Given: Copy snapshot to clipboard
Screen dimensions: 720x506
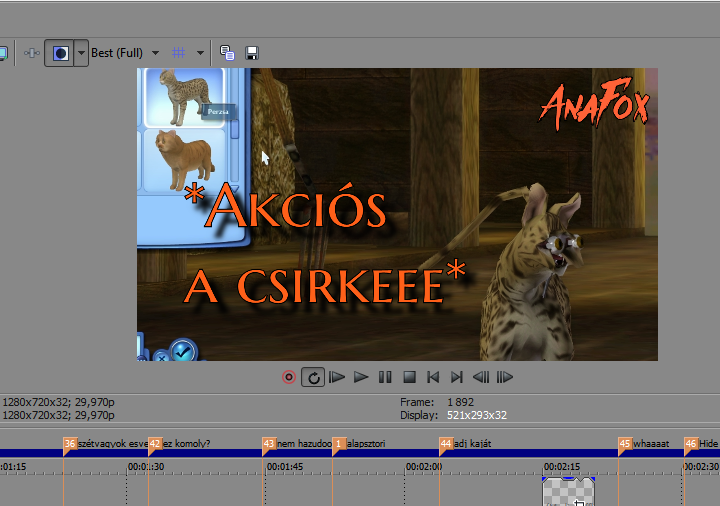Looking at the screenshot, I should [x=227, y=53].
